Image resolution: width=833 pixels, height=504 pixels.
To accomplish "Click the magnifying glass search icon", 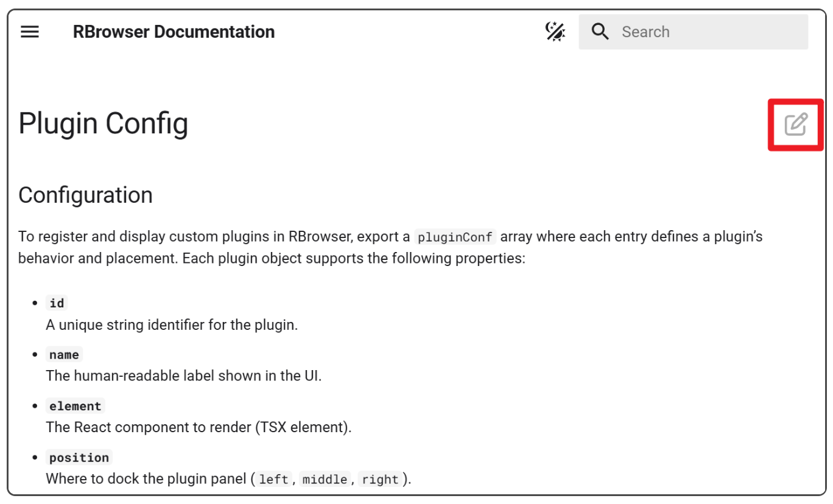I will click(x=600, y=32).
